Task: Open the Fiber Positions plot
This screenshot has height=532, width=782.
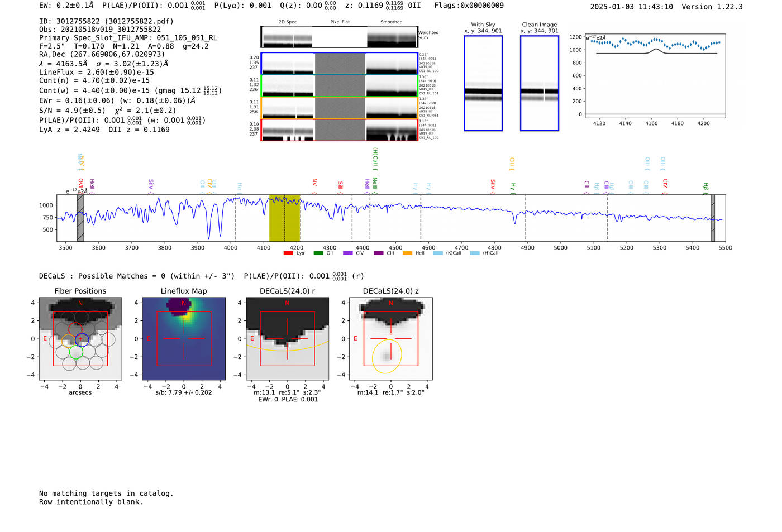Action: [x=80, y=339]
